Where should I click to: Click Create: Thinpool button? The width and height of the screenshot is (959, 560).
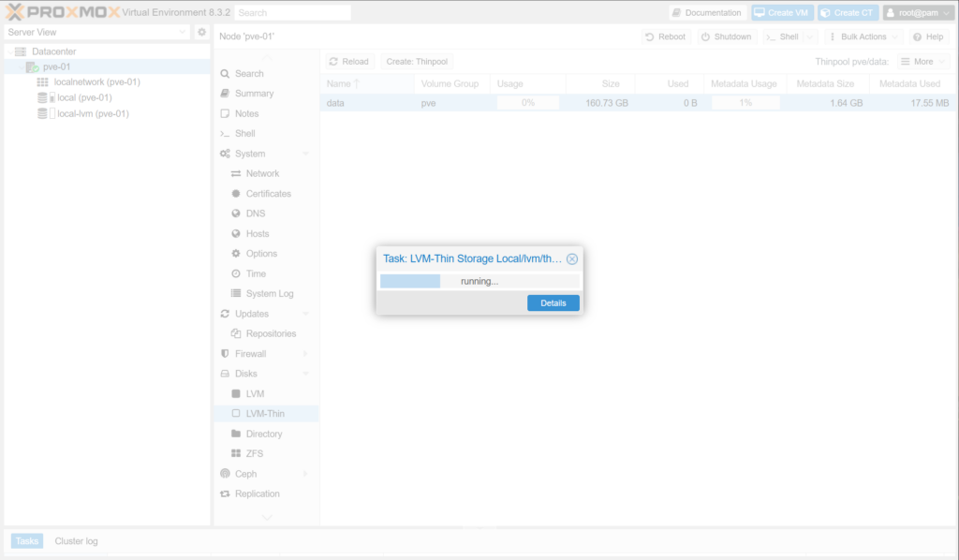[417, 62]
